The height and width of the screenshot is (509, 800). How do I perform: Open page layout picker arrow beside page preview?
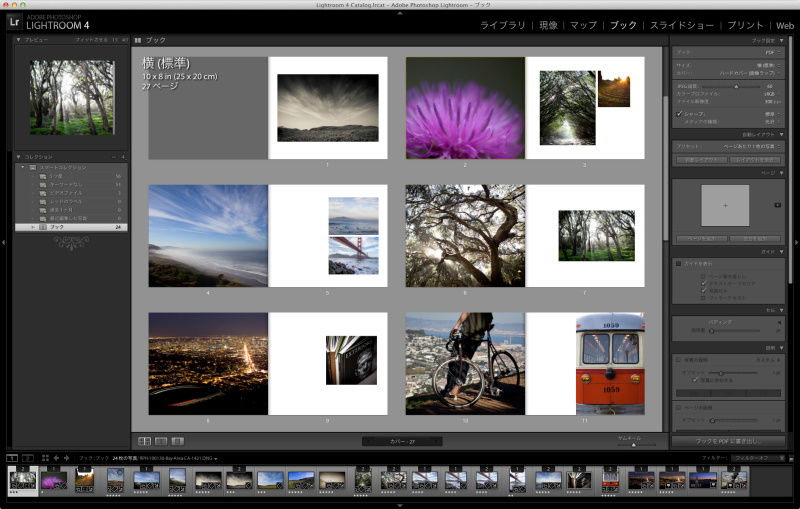click(x=778, y=205)
